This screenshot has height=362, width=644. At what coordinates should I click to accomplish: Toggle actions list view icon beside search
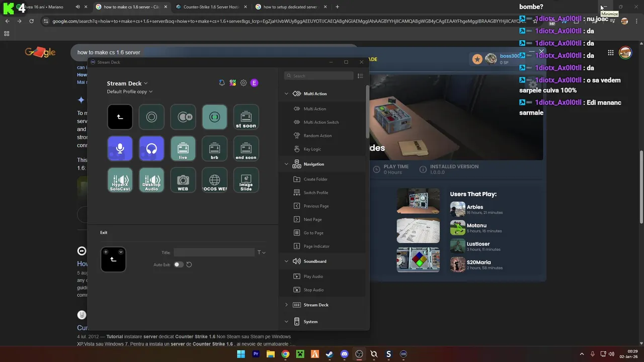tap(360, 76)
